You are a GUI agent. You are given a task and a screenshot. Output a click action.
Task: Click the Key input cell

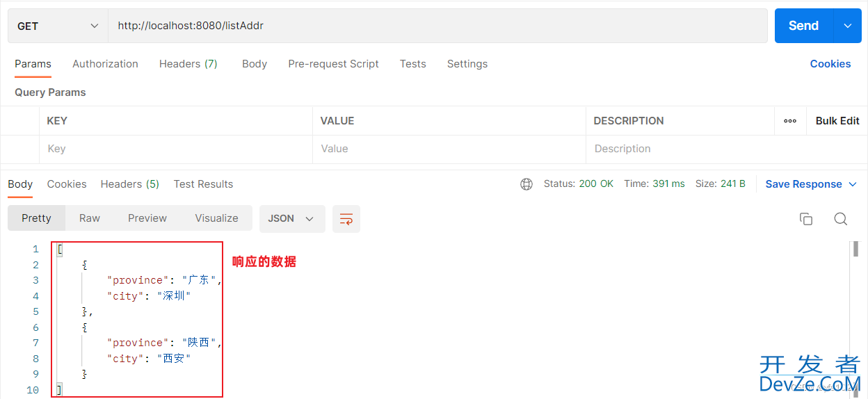coord(176,149)
